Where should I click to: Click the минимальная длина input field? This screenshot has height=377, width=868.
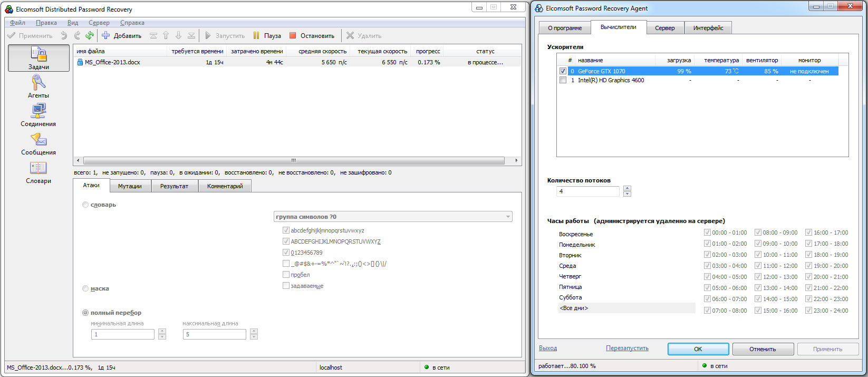tap(123, 334)
